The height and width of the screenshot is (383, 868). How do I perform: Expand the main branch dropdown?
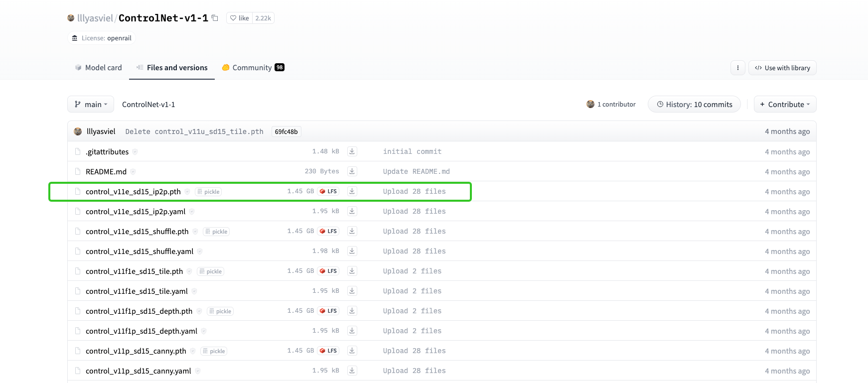[x=91, y=104]
